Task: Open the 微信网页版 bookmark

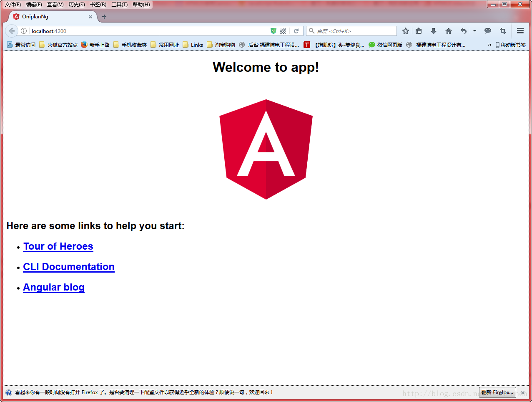Action: 386,45
